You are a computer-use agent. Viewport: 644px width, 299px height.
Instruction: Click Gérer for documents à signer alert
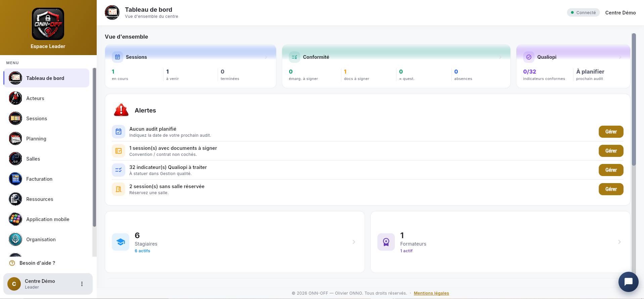click(611, 151)
